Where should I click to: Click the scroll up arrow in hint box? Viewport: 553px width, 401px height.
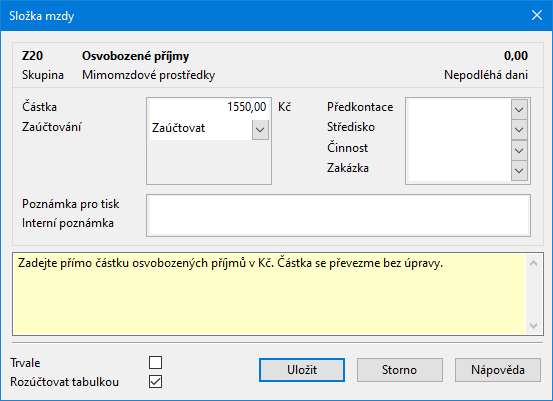(534, 263)
